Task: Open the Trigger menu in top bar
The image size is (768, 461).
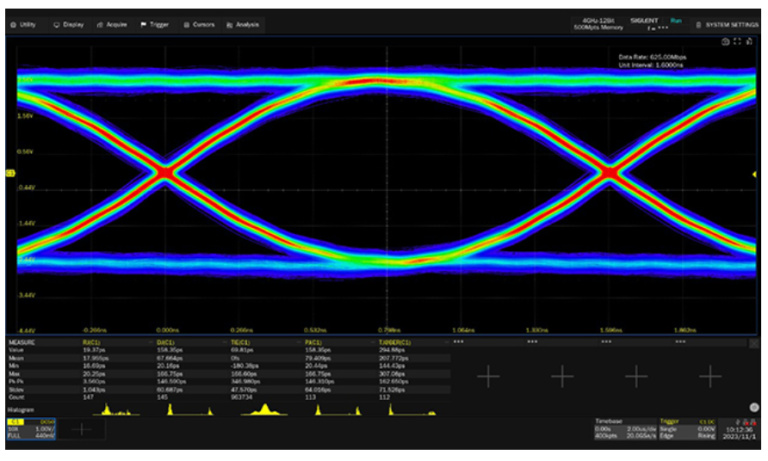Action: click(x=155, y=23)
